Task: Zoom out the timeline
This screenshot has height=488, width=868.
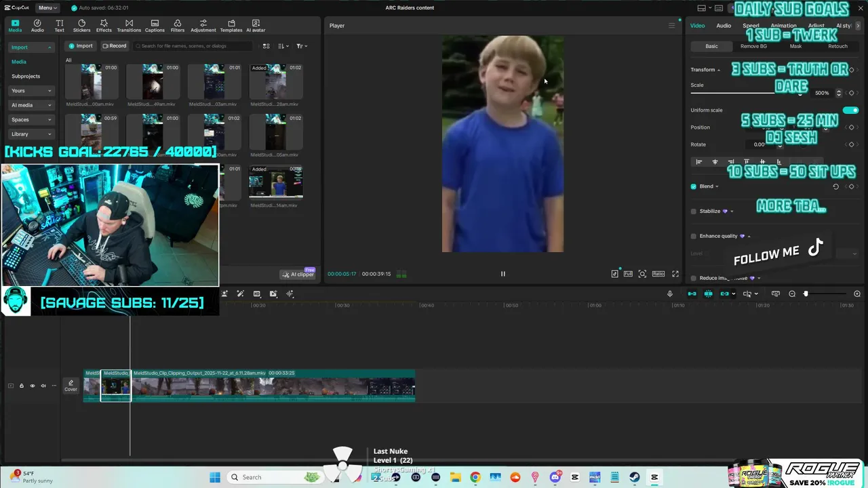Action: [x=792, y=293]
